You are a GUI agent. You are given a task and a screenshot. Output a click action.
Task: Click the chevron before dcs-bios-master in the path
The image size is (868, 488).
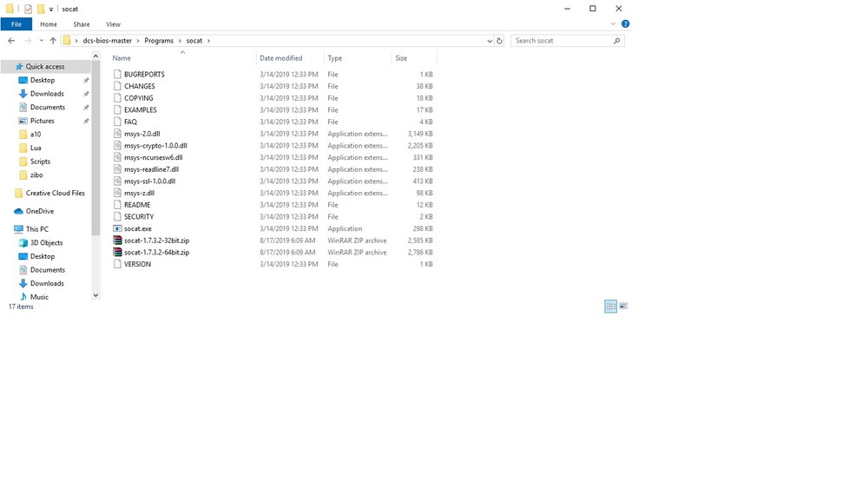76,41
